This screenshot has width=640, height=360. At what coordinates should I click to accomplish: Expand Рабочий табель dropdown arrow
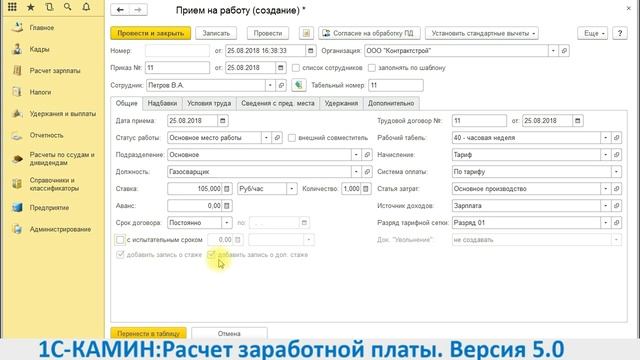[606, 138]
